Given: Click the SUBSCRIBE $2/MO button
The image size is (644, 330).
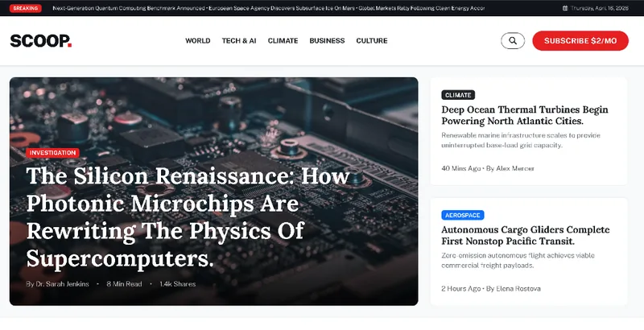Looking at the screenshot, I should [580, 40].
